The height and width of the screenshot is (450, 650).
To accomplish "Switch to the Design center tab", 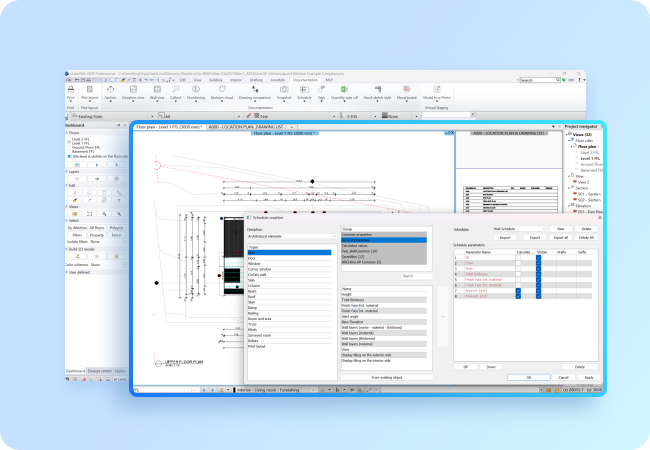I will [100, 370].
